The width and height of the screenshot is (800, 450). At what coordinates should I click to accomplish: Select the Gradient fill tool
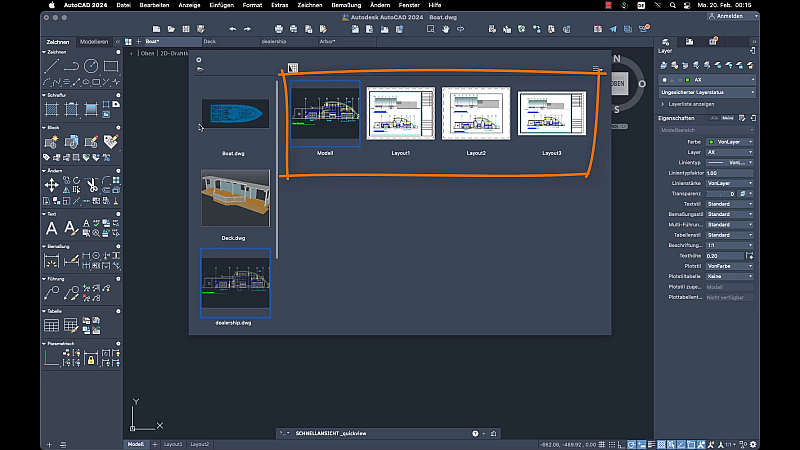[91, 109]
